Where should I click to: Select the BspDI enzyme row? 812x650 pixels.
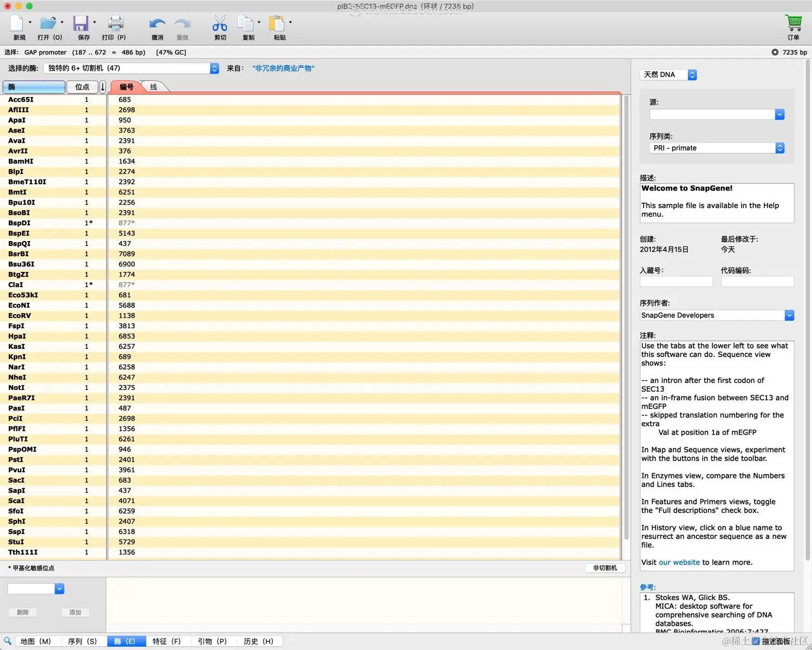[x=311, y=223]
